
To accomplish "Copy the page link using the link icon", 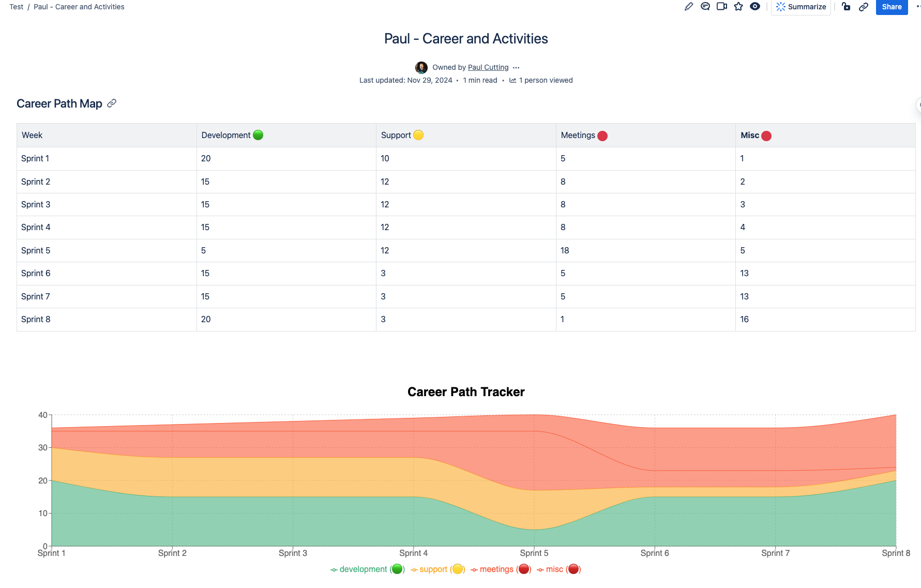I will [x=863, y=7].
